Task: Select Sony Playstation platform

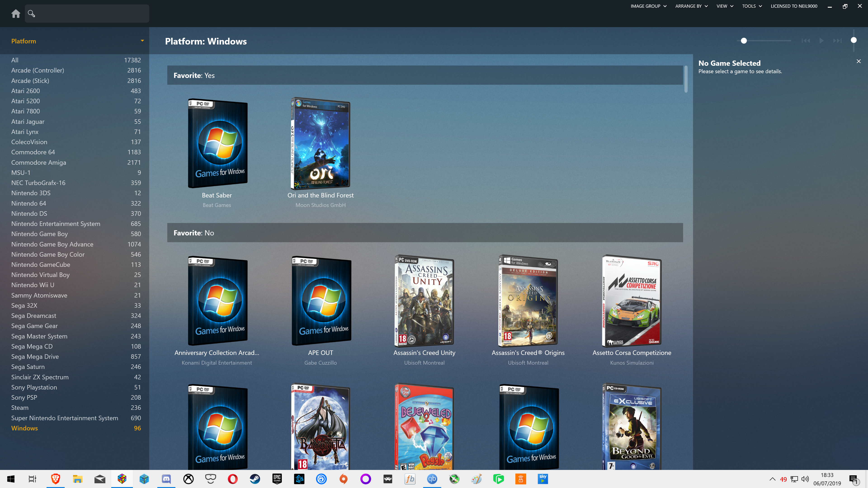Action: click(x=76, y=387)
